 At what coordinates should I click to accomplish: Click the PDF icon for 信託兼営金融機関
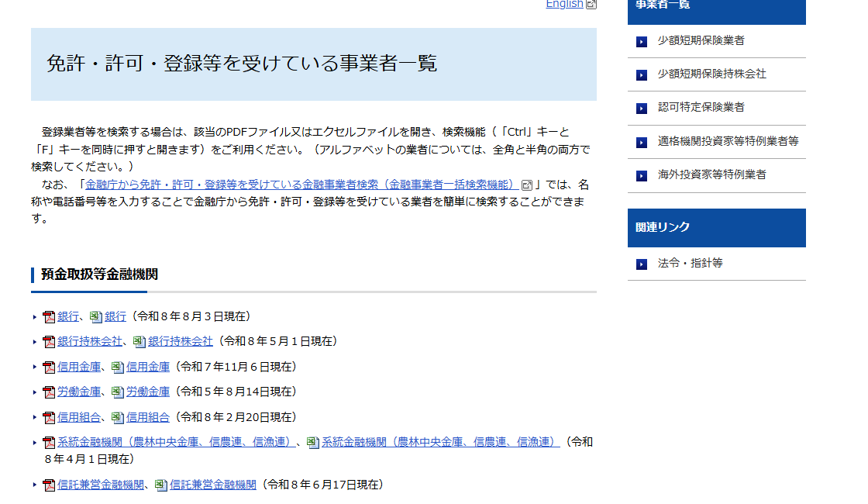tap(50, 485)
